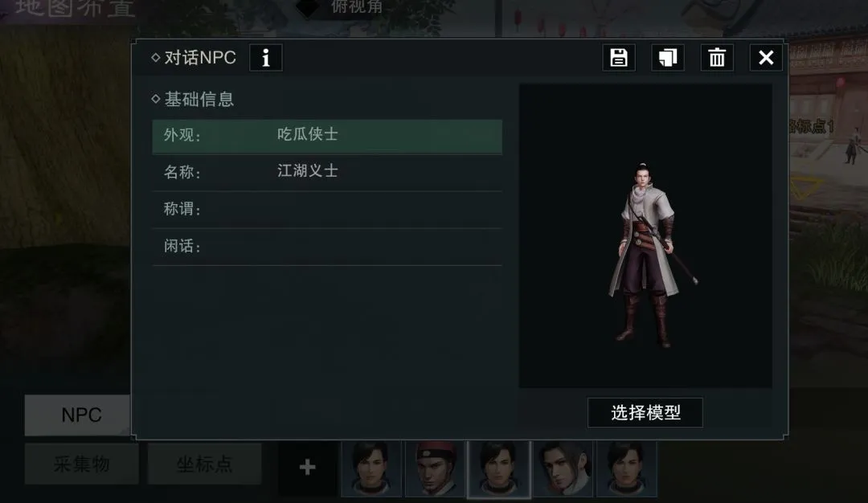Duplicate the NPC with the copy icon
Image resolution: width=868 pixels, height=503 pixels.
(x=668, y=58)
